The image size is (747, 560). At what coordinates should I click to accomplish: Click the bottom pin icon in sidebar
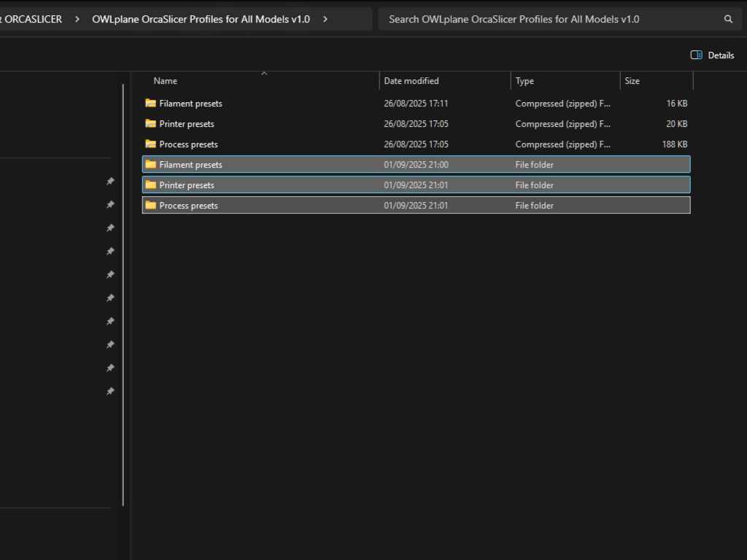110,392
